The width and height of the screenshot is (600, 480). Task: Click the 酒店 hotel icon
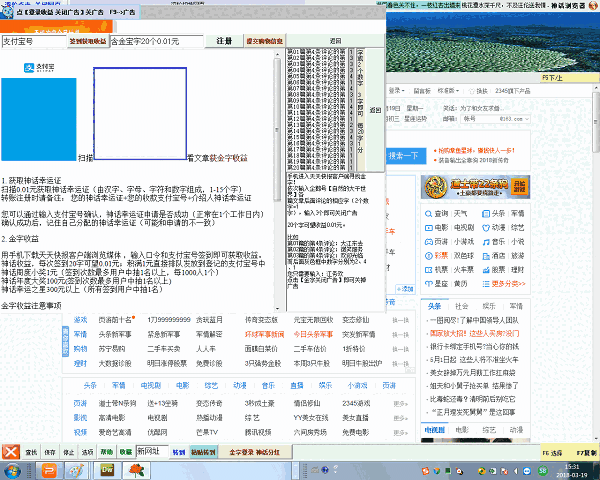(x=486, y=256)
